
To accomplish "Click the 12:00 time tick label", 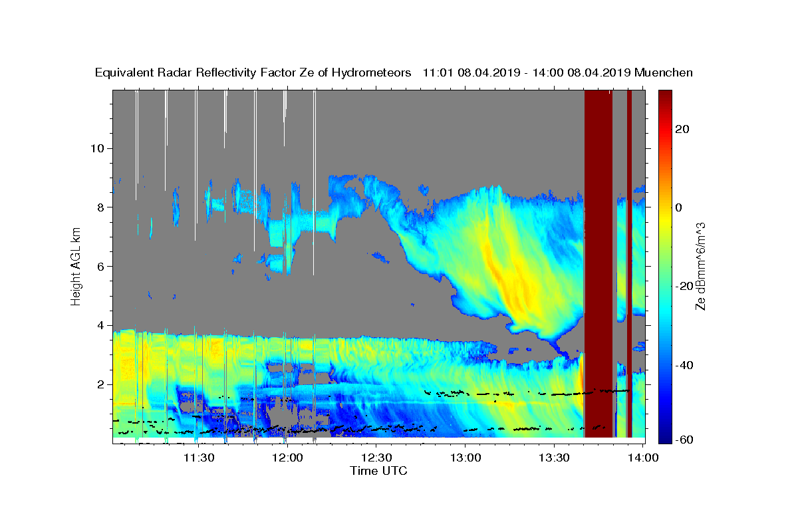I will click(287, 458).
